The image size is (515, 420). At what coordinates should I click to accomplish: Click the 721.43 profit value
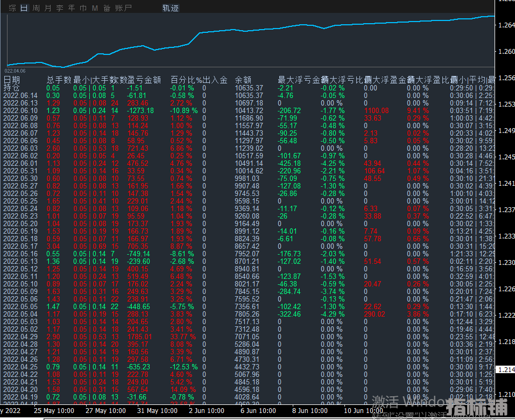[138, 148]
